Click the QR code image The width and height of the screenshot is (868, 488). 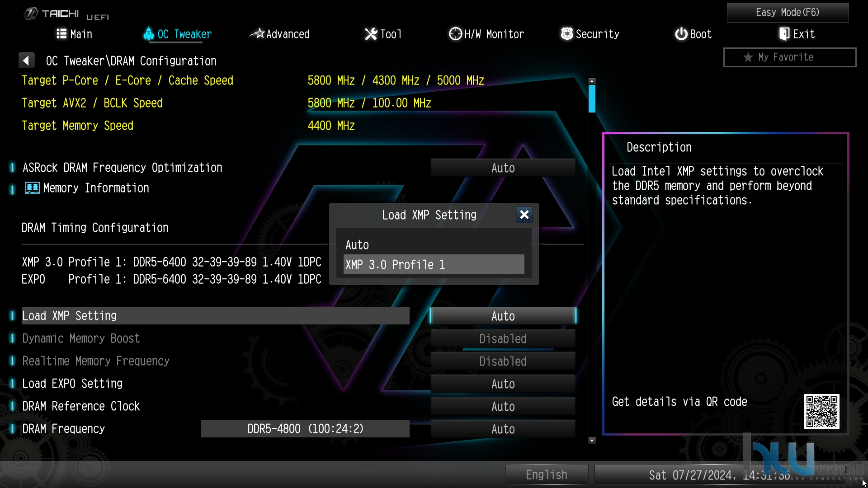(821, 411)
